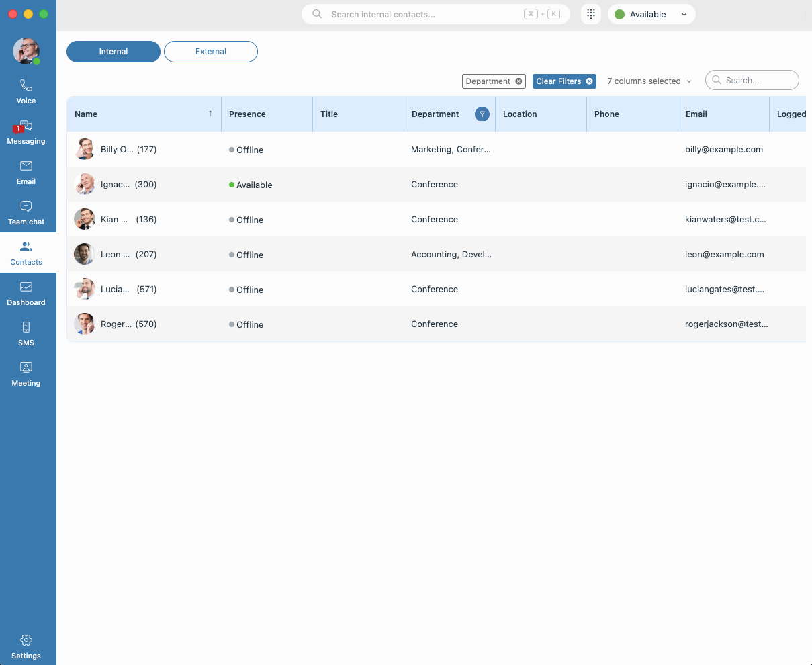Select the Internal contacts tab
The width and height of the screenshot is (812, 665).
point(114,52)
